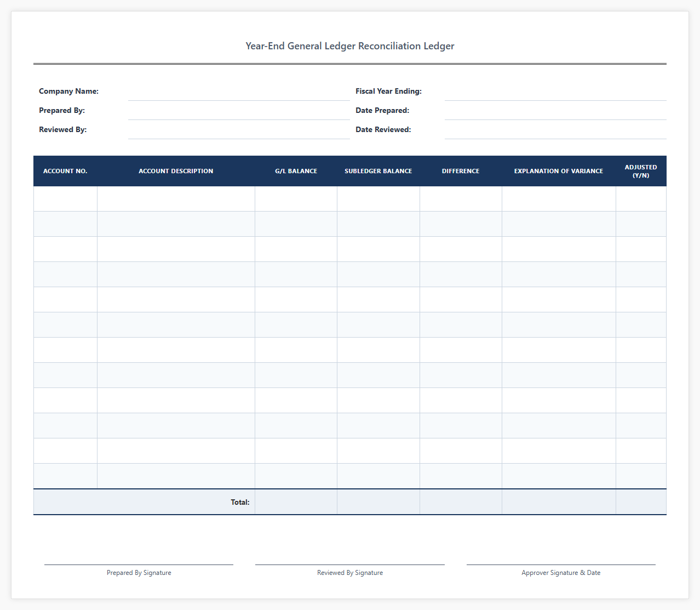Click the G/L BALANCE column header
700x610 pixels.
click(x=296, y=171)
